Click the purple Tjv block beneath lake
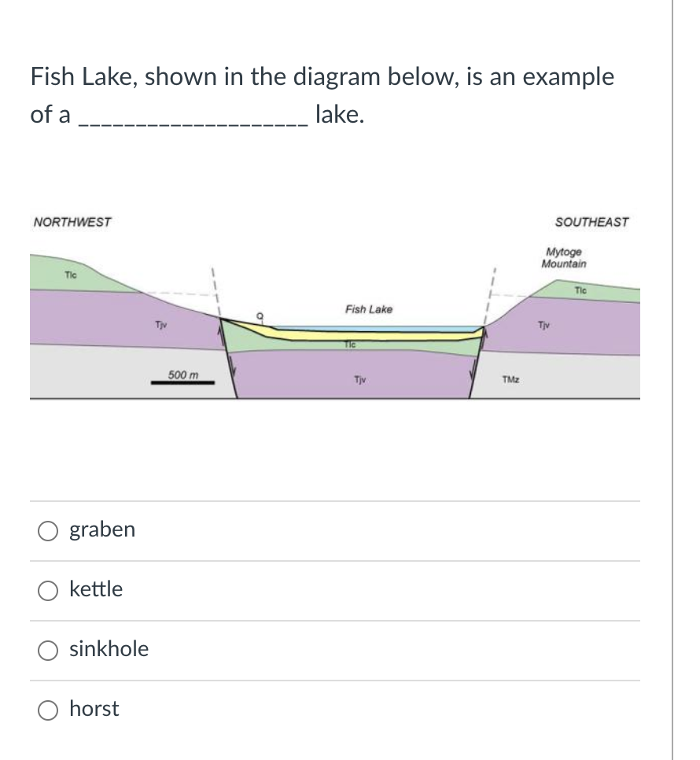Screen dimensions: 700x760 pos(359,378)
